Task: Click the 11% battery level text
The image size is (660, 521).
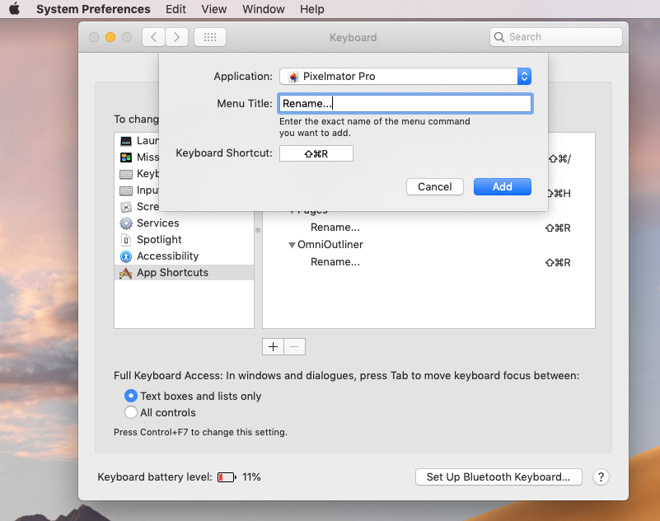Action: (251, 477)
